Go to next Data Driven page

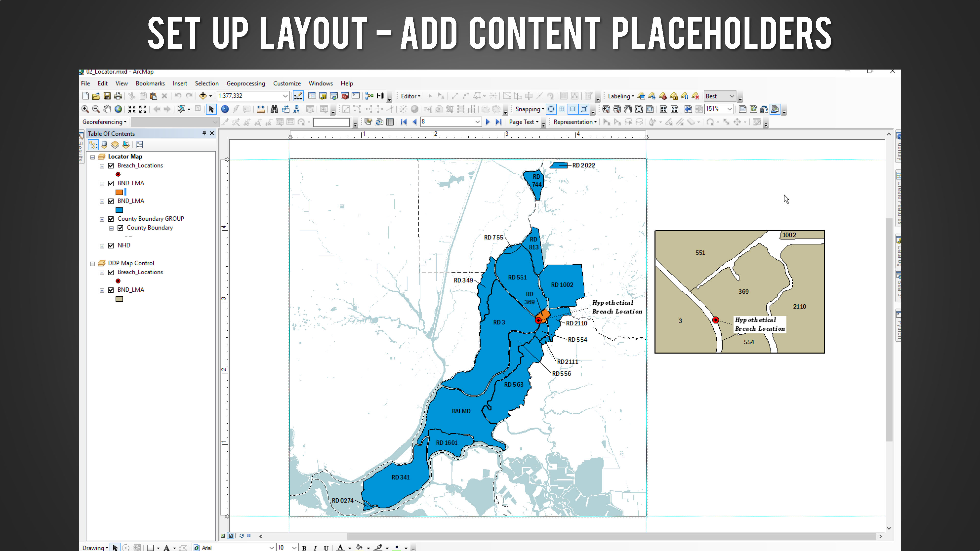click(x=488, y=122)
